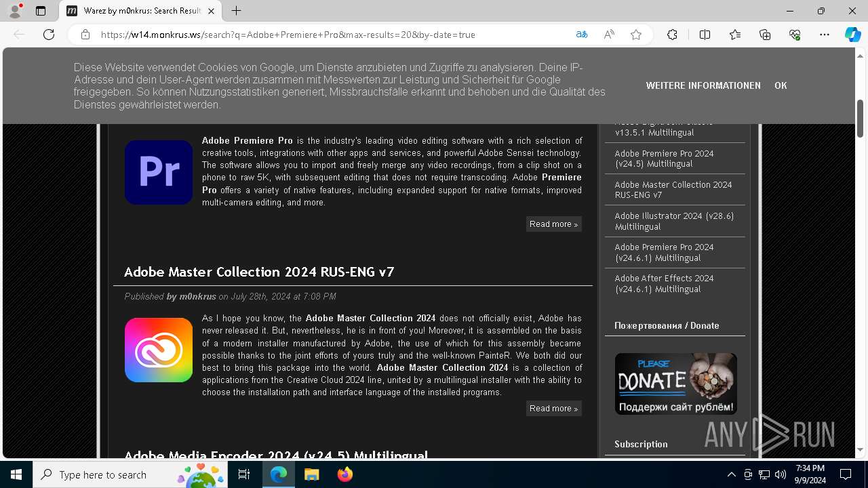Open sidebar link Adobe Master Collection 2024 RUS-ENG v7
This screenshot has height=488, width=868.
tap(673, 190)
